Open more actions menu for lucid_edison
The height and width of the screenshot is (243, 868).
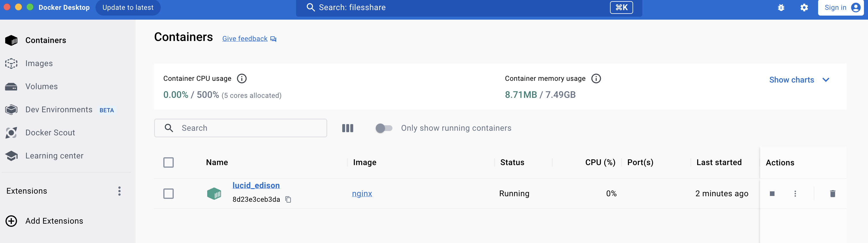click(795, 193)
